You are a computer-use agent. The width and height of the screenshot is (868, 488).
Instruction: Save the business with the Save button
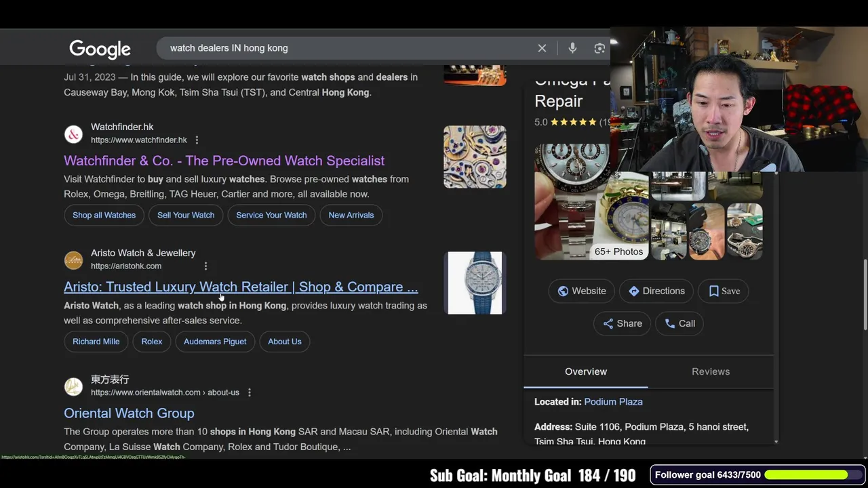pyautogui.click(x=724, y=291)
